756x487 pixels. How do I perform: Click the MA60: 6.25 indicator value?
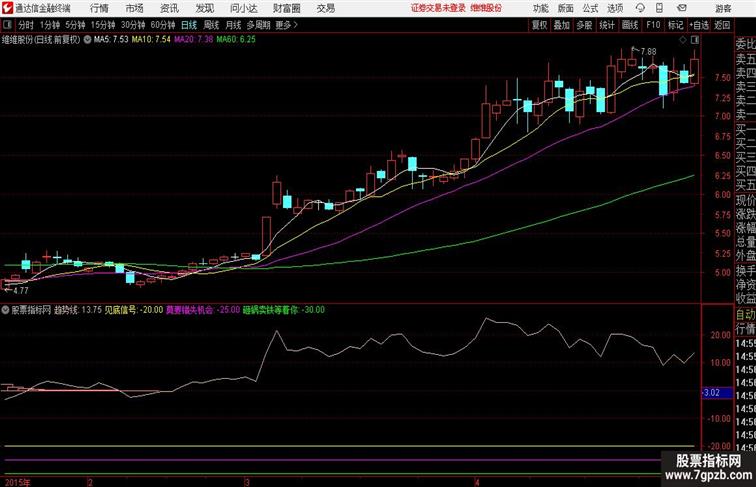pyautogui.click(x=236, y=40)
